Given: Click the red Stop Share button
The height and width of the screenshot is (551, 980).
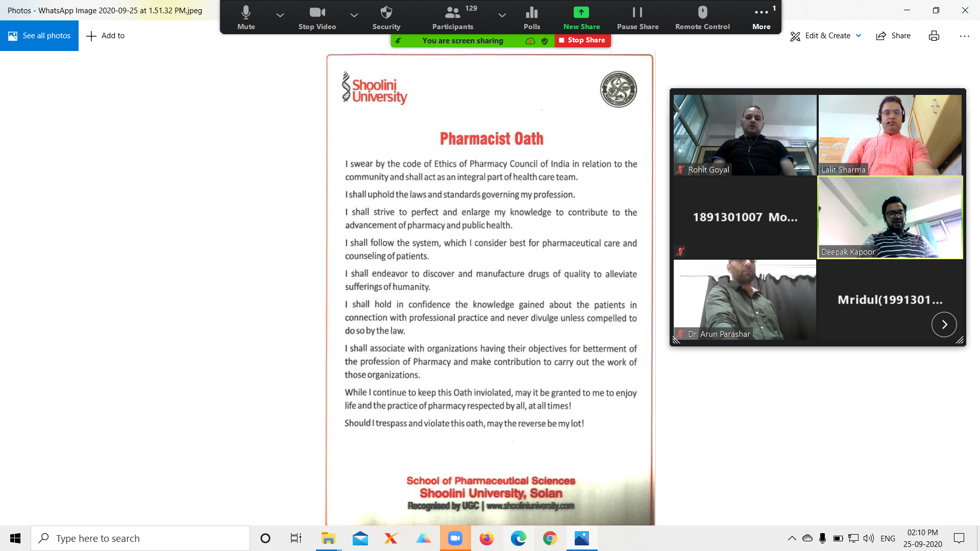Looking at the screenshot, I should (582, 40).
